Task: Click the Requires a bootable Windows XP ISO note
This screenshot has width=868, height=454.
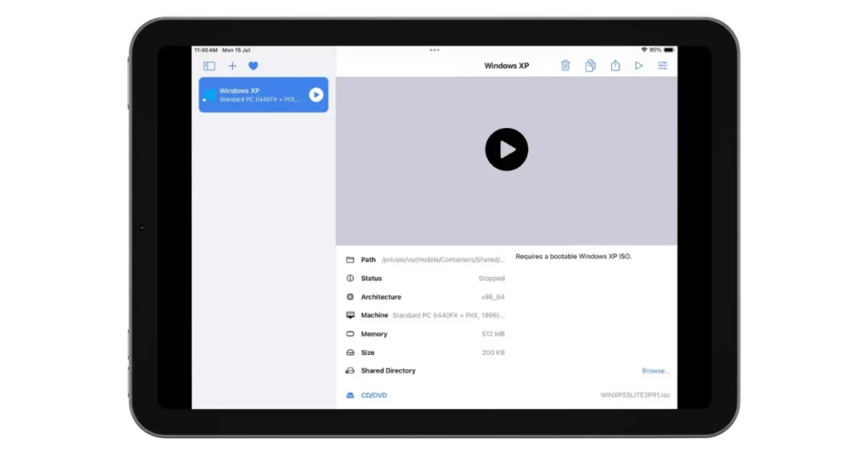Action: pyautogui.click(x=574, y=256)
